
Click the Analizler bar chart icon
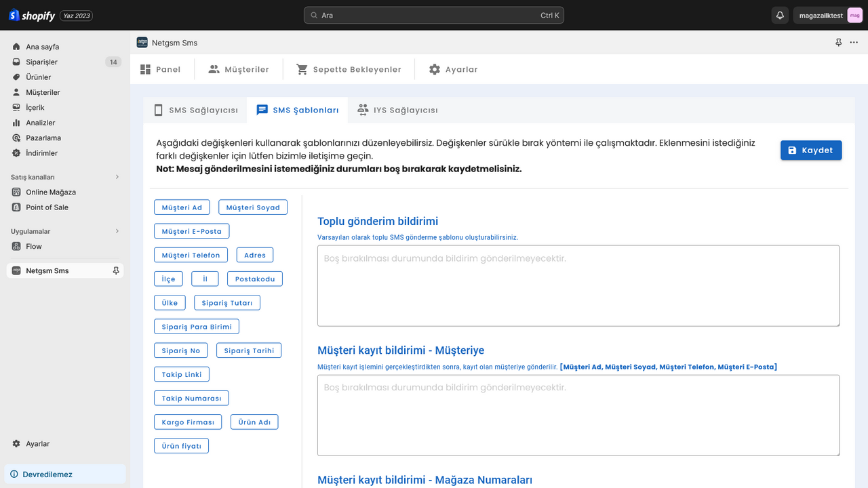tap(16, 123)
